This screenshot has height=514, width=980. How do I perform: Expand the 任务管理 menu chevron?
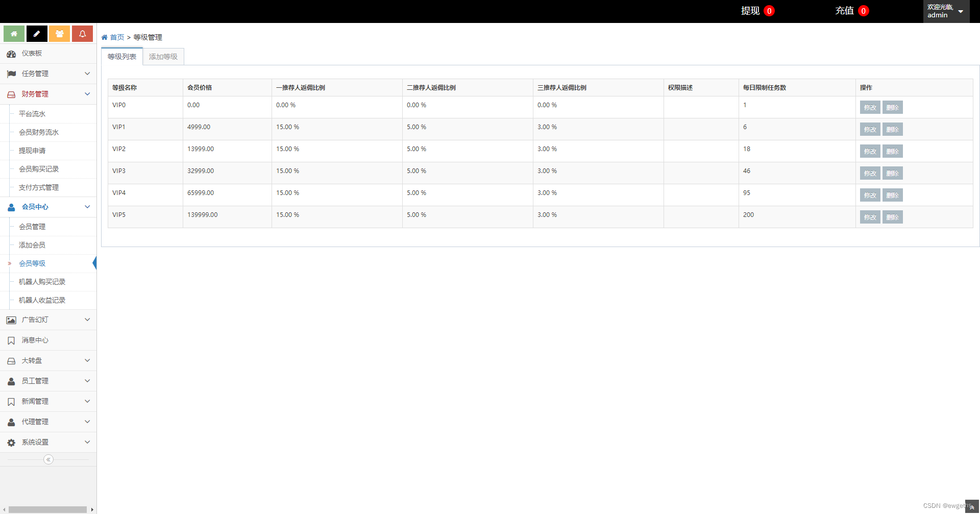pos(87,74)
